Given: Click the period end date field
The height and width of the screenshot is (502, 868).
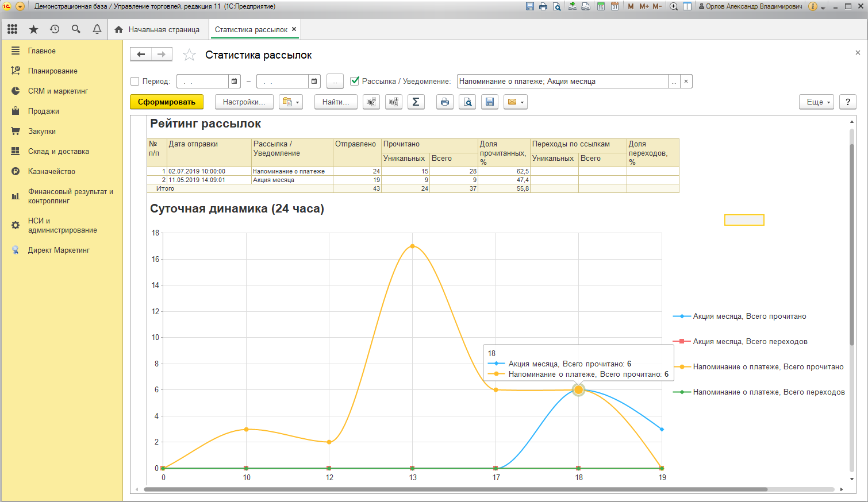Looking at the screenshot, I should click(x=283, y=82).
